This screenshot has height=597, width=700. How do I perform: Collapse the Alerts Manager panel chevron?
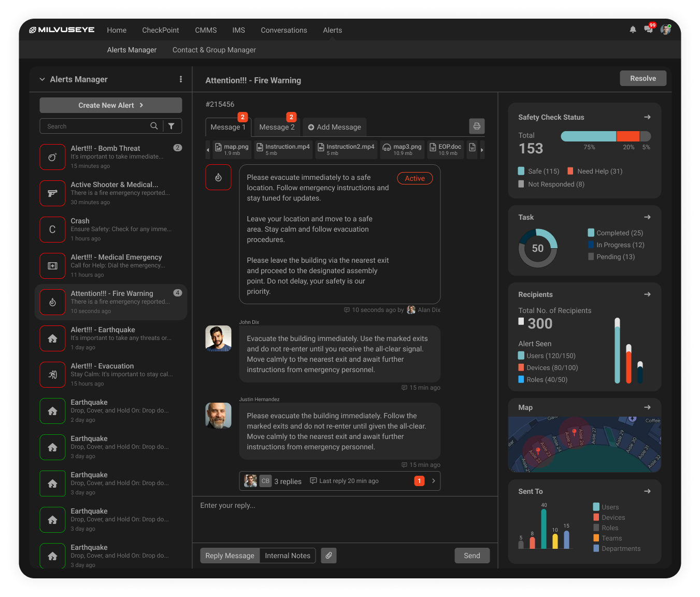pos(42,79)
